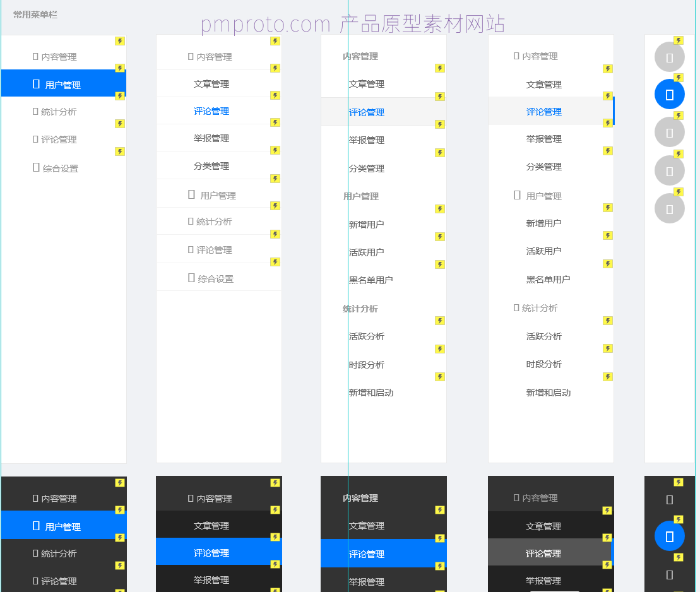Image resolution: width=700 pixels, height=592 pixels.
Task: Select 黑名单用户 in the icon-less grouped light menu
Action: pyautogui.click(x=371, y=280)
